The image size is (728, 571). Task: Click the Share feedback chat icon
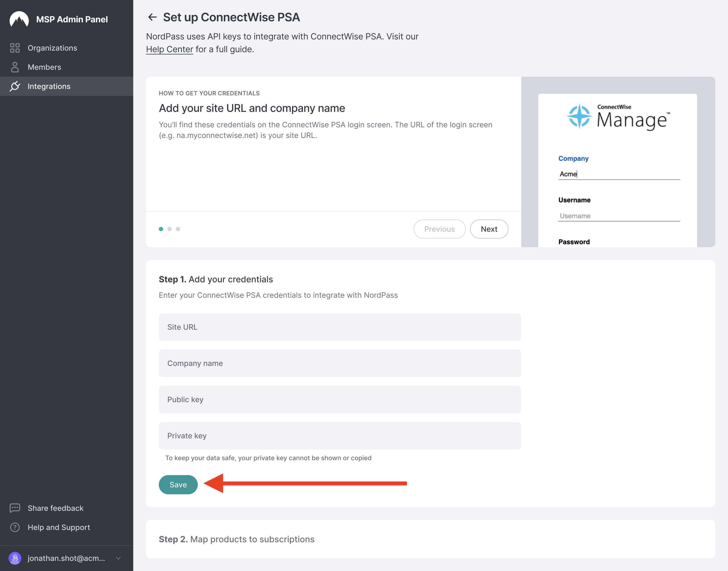[x=15, y=508]
